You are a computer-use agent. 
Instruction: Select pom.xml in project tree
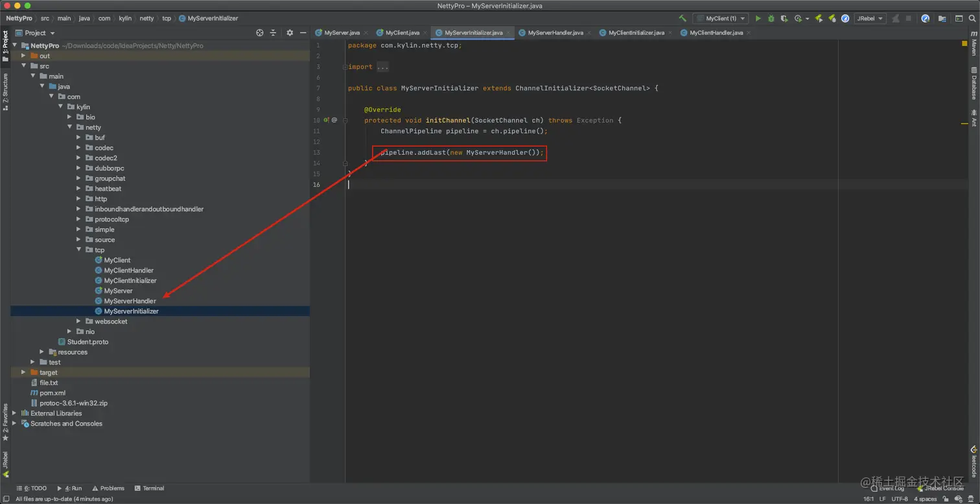(x=52, y=393)
